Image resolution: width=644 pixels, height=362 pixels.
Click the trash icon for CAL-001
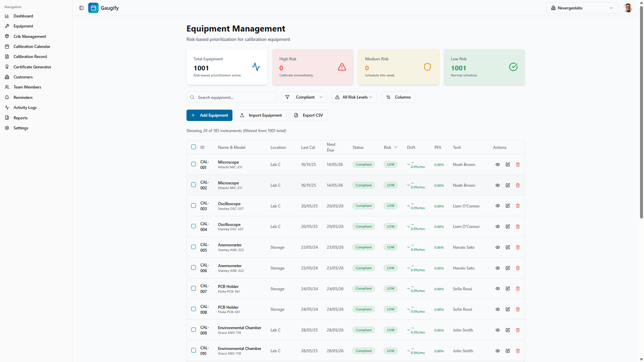tap(518, 165)
